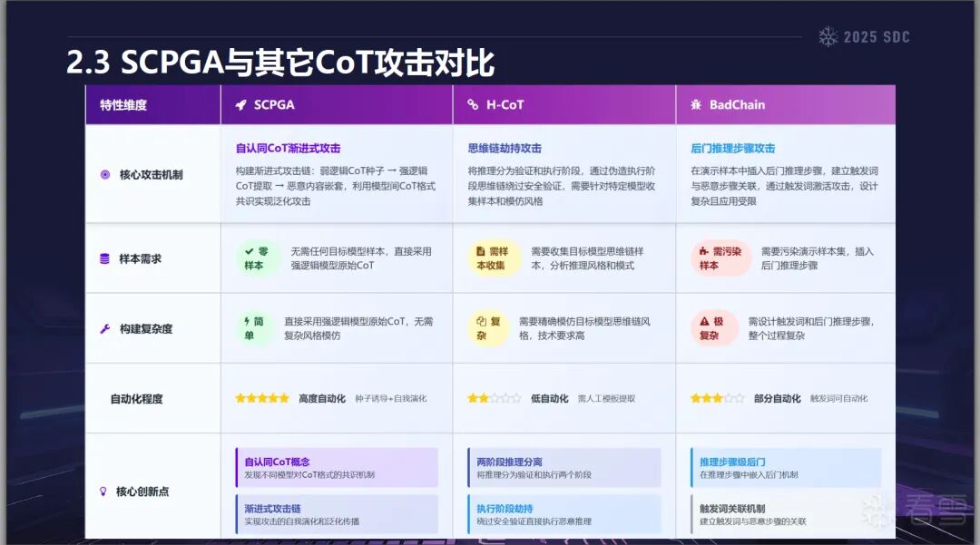Click the 触发词可自动化 note
Viewport: 980px width, 545px height.
pyautogui.click(x=838, y=398)
